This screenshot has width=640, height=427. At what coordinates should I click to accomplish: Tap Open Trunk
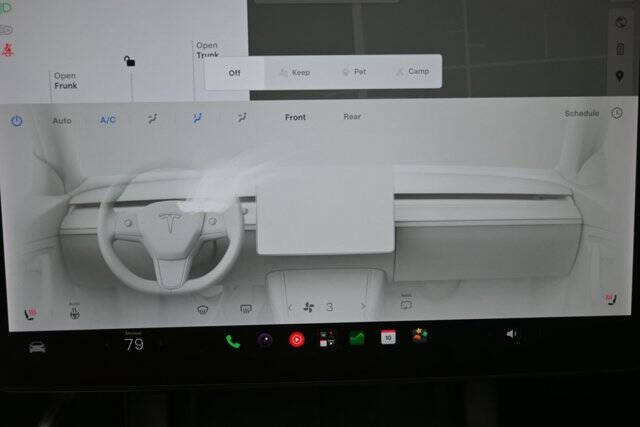click(x=207, y=50)
